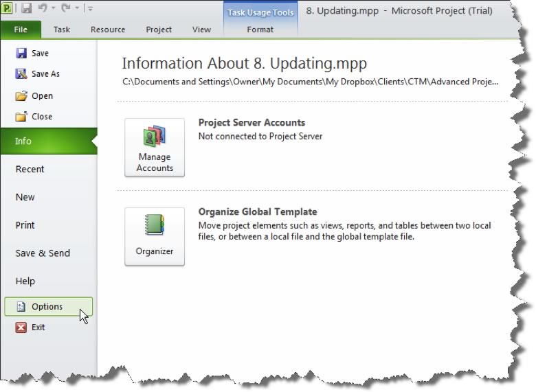This screenshot has height=392, width=536.
Task: Click the file path text under title
Action: click(x=310, y=82)
